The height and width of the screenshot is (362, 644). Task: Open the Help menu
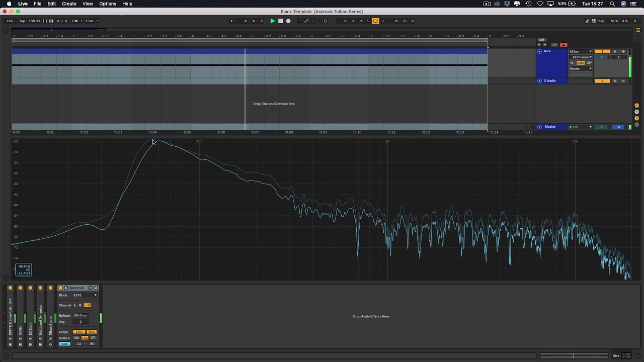pos(127,4)
